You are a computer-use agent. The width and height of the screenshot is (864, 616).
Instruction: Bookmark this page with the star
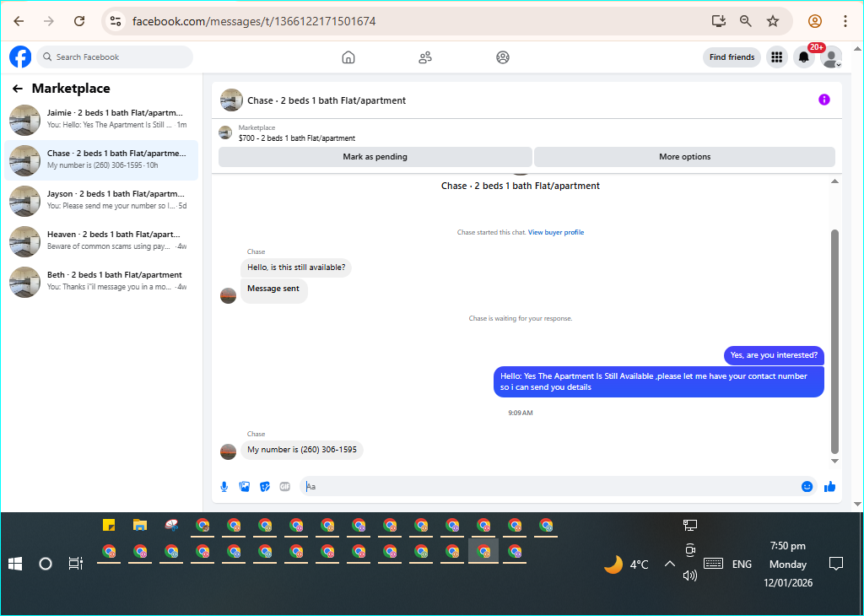coord(773,21)
